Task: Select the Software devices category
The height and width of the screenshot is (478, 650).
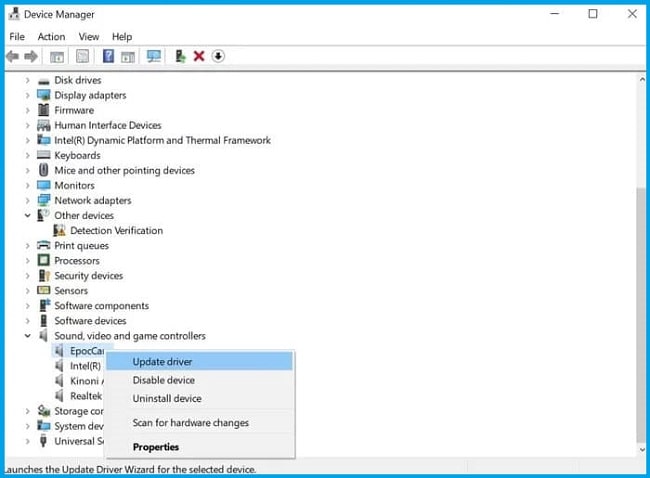Action: [x=90, y=321]
